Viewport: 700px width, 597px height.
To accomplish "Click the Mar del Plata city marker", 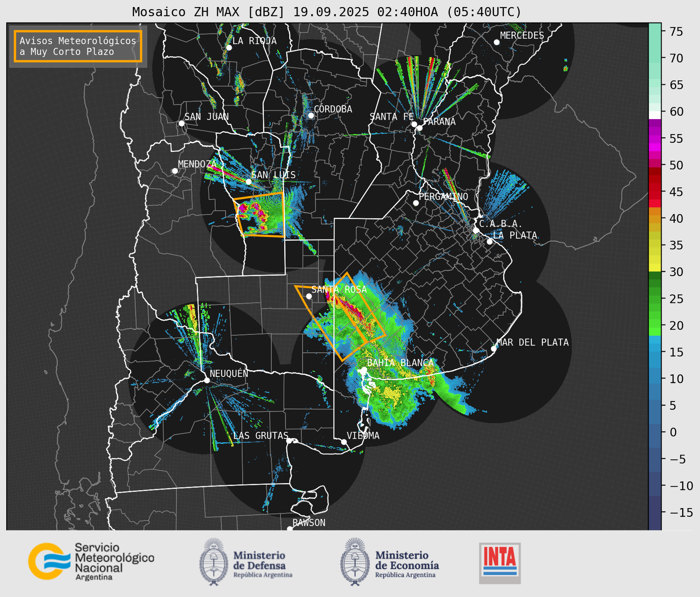I will pyautogui.click(x=493, y=348).
